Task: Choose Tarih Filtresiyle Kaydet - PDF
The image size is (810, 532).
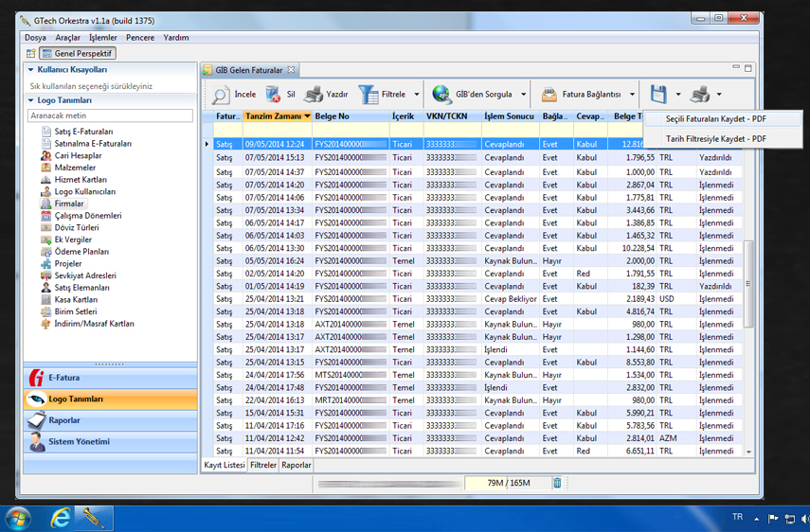Action: [x=723, y=139]
